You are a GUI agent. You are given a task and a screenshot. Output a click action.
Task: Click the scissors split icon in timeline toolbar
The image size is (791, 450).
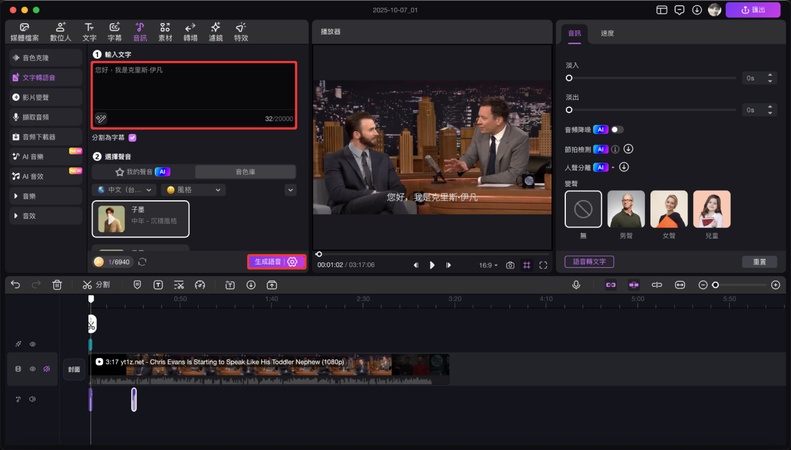pyautogui.click(x=87, y=285)
